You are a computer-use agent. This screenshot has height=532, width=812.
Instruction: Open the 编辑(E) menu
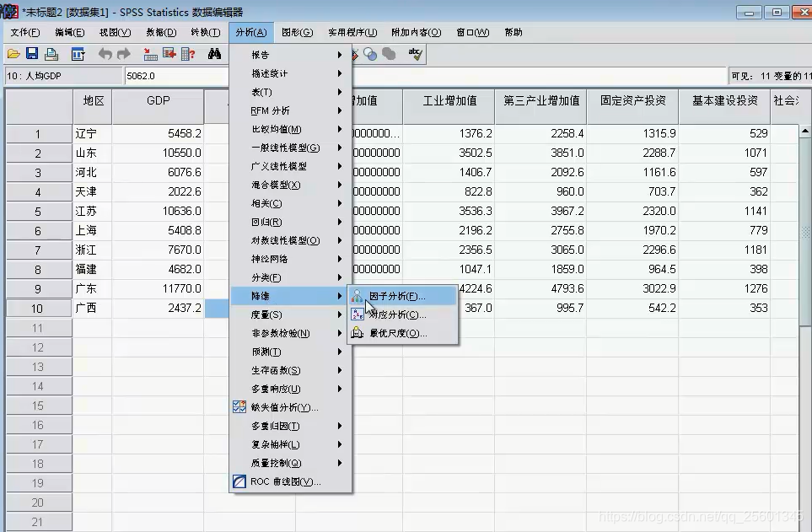(70, 32)
